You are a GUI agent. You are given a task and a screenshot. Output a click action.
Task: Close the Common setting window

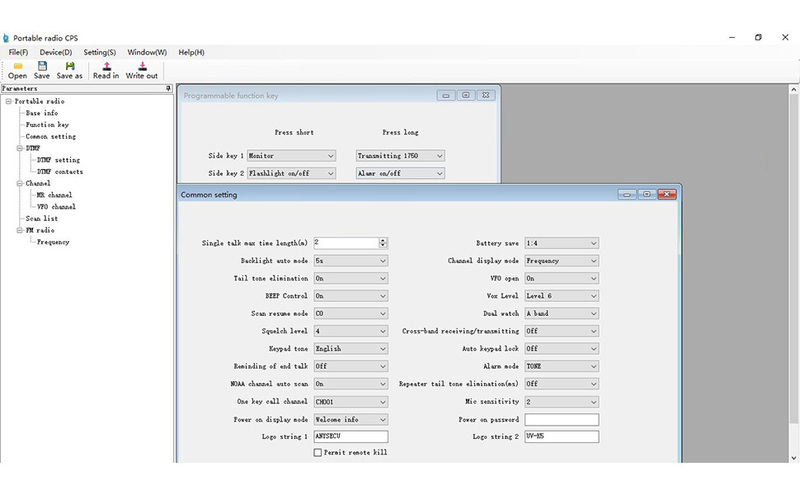click(x=667, y=194)
